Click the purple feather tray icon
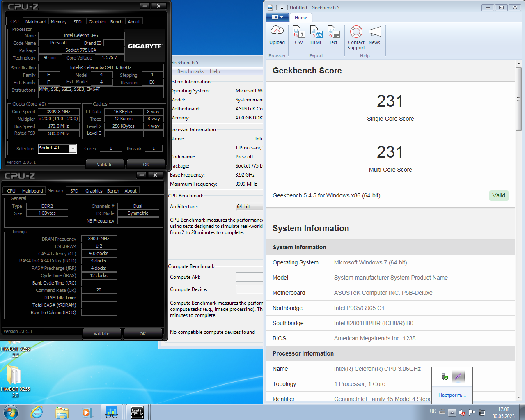Viewport: 525px width, 420px height. coord(458,376)
